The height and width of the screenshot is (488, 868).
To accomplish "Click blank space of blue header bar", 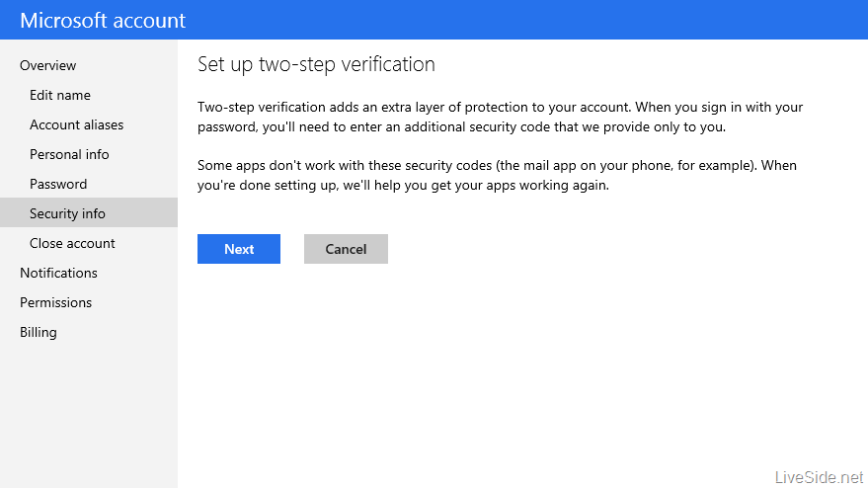I will tap(533, 20).
